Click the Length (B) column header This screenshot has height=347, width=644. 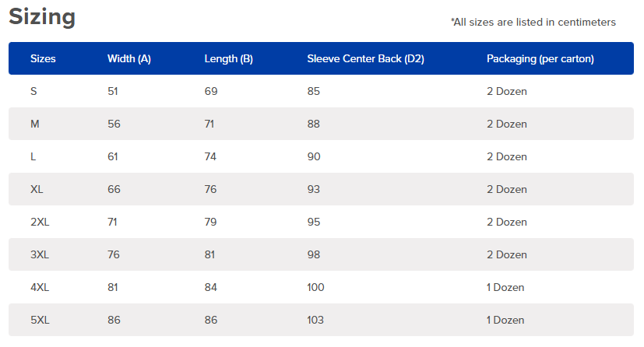(228, 58)
